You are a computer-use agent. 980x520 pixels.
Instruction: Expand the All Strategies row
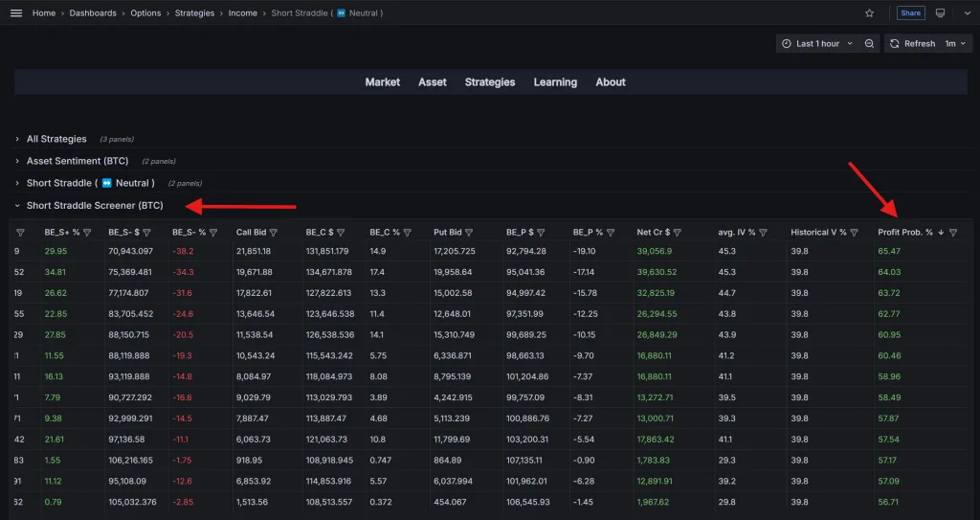[56, 139]
